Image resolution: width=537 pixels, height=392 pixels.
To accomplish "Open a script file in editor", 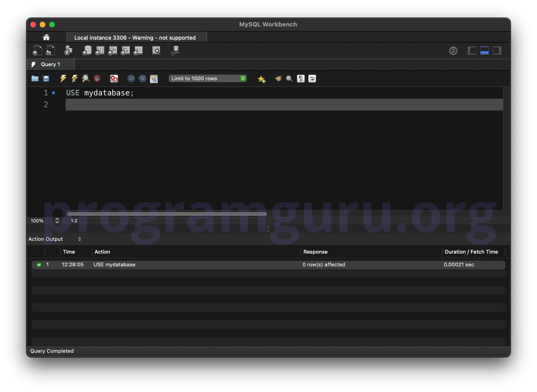I will pos(35,79).
